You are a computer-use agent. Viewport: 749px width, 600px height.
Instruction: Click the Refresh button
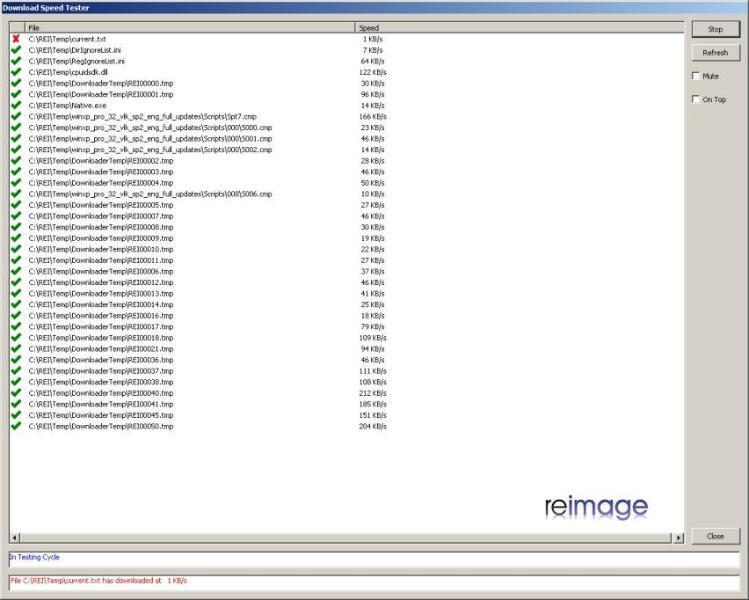tap(716, 53)
